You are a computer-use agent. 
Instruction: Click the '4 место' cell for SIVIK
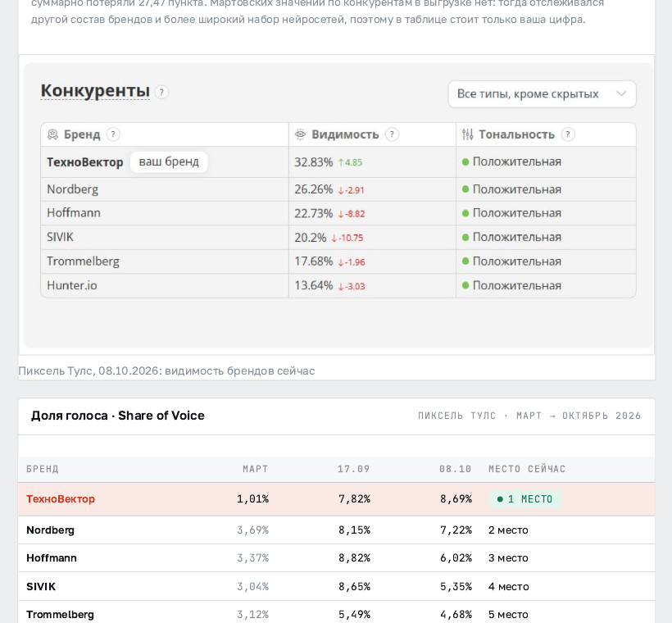[509, 587]
